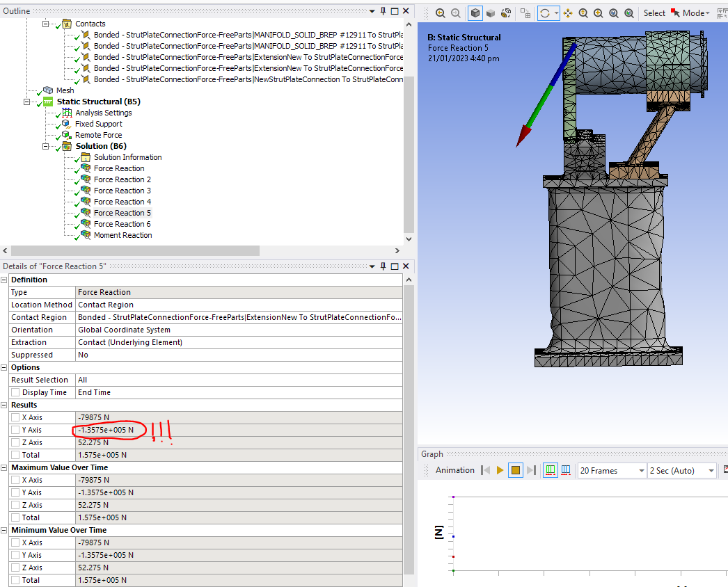
Task: Pin the Outline panel
Action: [383, 11]
